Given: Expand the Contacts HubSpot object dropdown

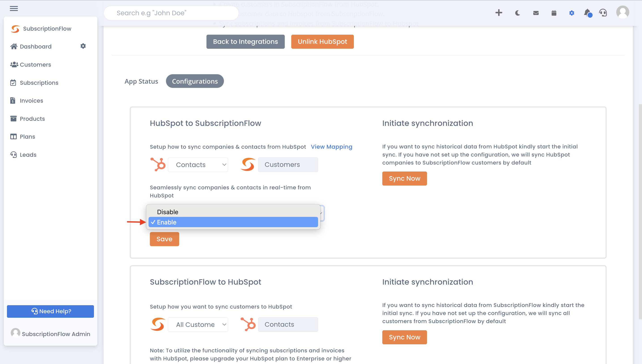Looking at the screenshot, I should tap(198, 165).
